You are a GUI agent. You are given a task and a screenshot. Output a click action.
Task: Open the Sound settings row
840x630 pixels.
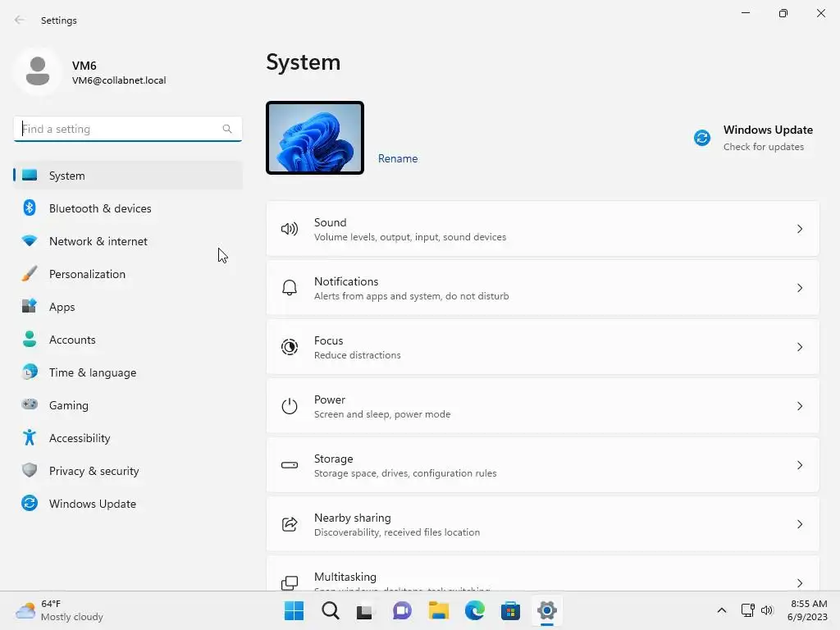pyautogui.click(x=543, y=229)
